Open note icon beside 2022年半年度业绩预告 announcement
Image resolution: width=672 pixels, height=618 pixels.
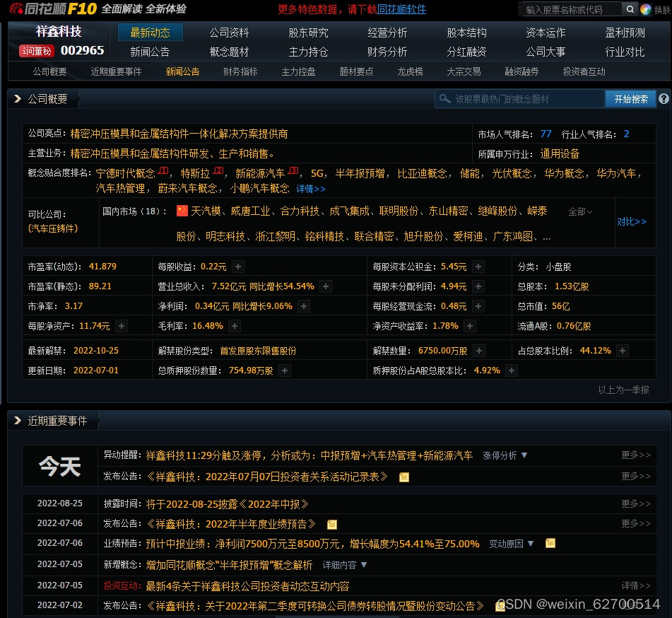click(x=331, y=524)
